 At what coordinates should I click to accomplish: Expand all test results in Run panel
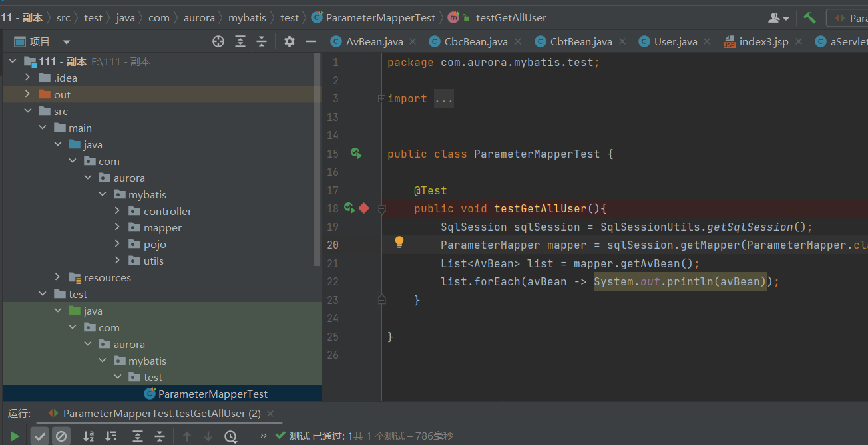click(x=138, y=436)
